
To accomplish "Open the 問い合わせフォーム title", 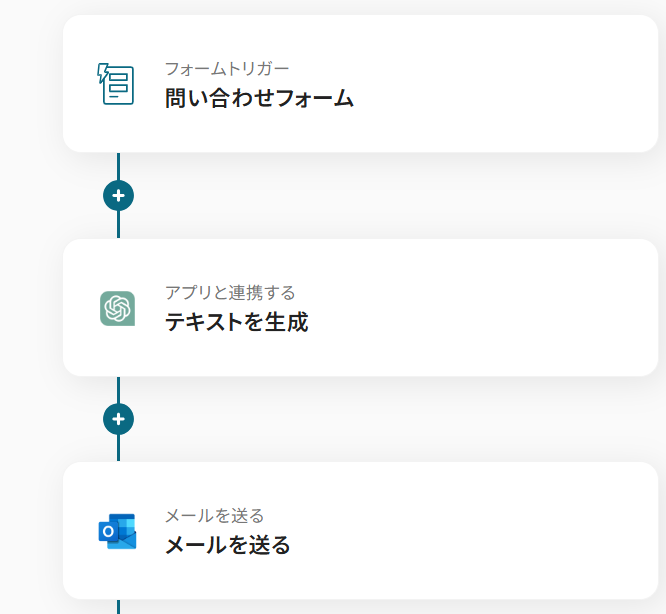I will tap(259, 98).
